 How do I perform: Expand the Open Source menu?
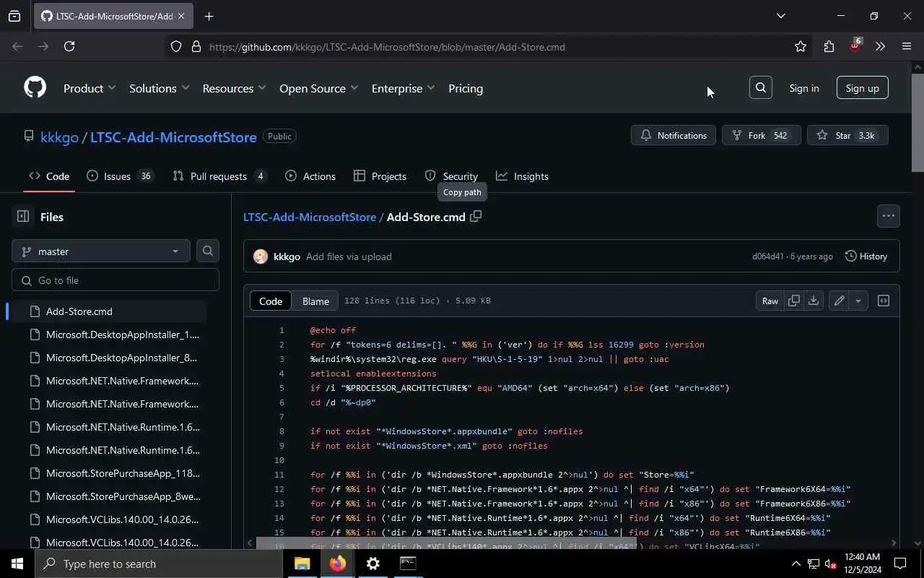click(319, 88)
